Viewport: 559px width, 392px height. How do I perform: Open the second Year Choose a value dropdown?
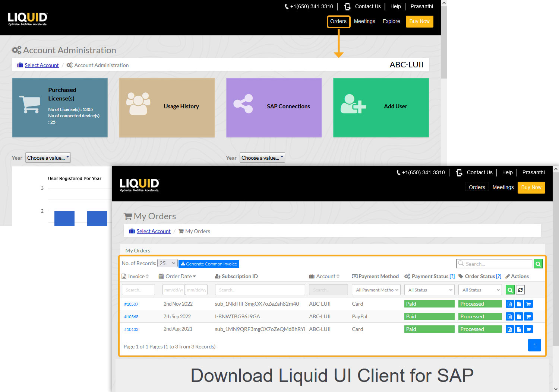point(262,157)
